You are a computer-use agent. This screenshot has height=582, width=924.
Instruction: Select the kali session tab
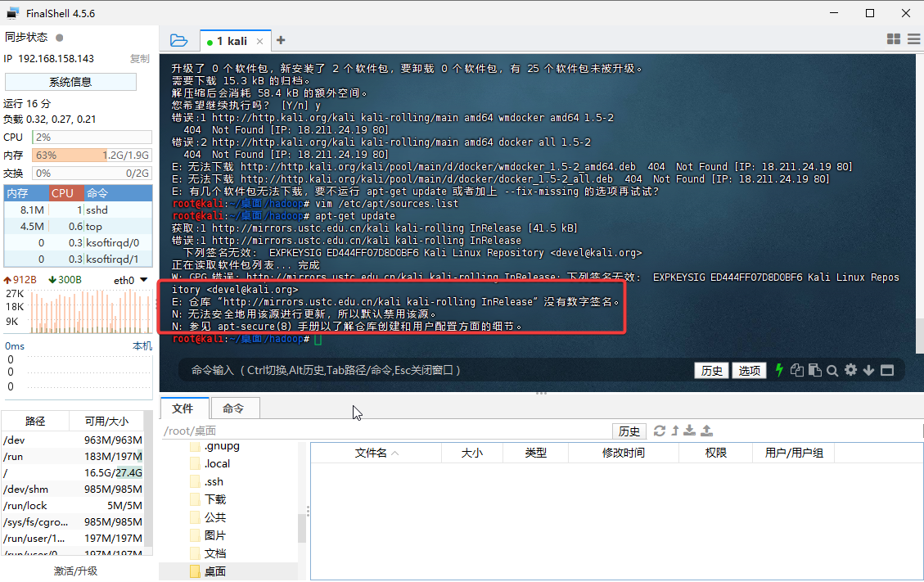pos(236,41)
